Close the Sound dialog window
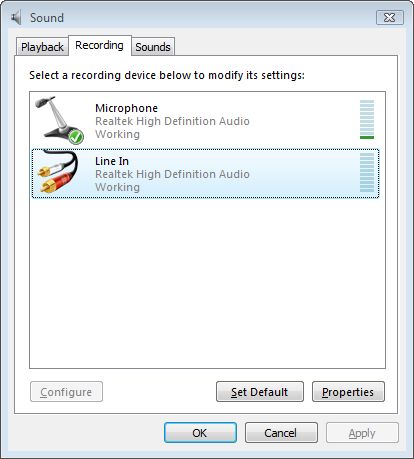The image size is (414, 459). 390,17
